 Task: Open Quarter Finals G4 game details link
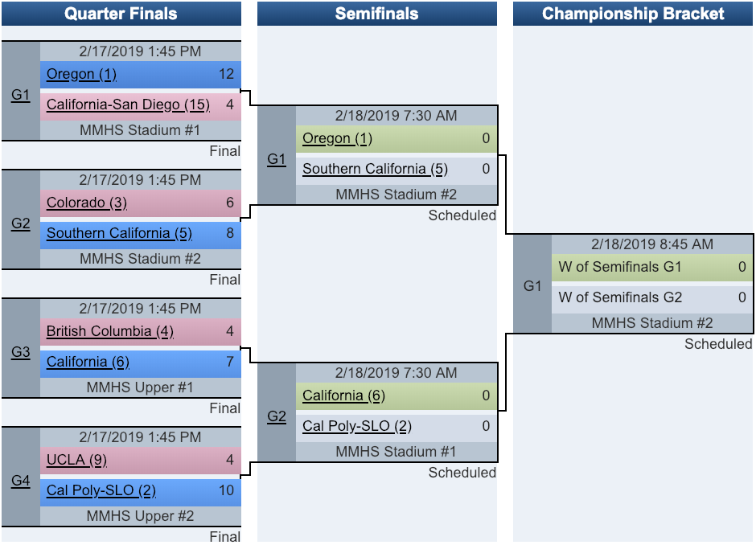coord(21,481)
